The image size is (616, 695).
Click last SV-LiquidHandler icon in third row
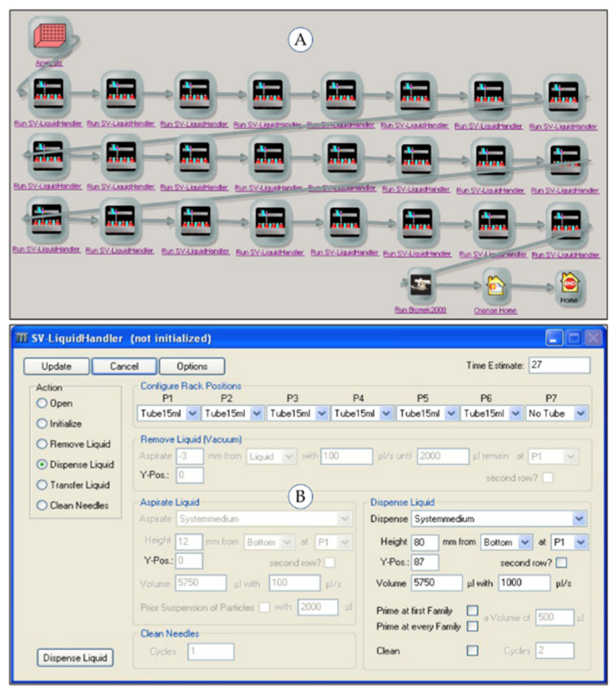[566, 224]
